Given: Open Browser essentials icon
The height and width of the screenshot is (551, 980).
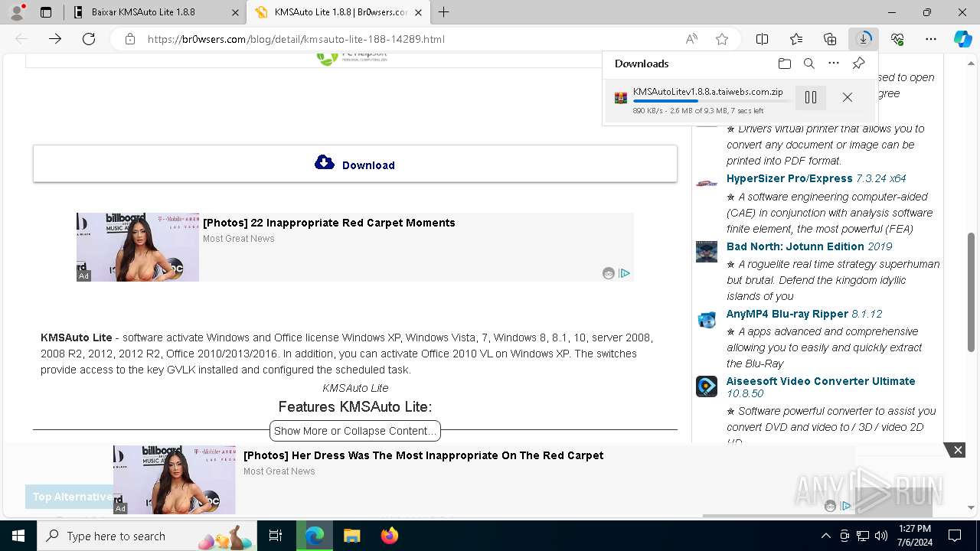Looking at the screenshot, I should click(897, 39).
